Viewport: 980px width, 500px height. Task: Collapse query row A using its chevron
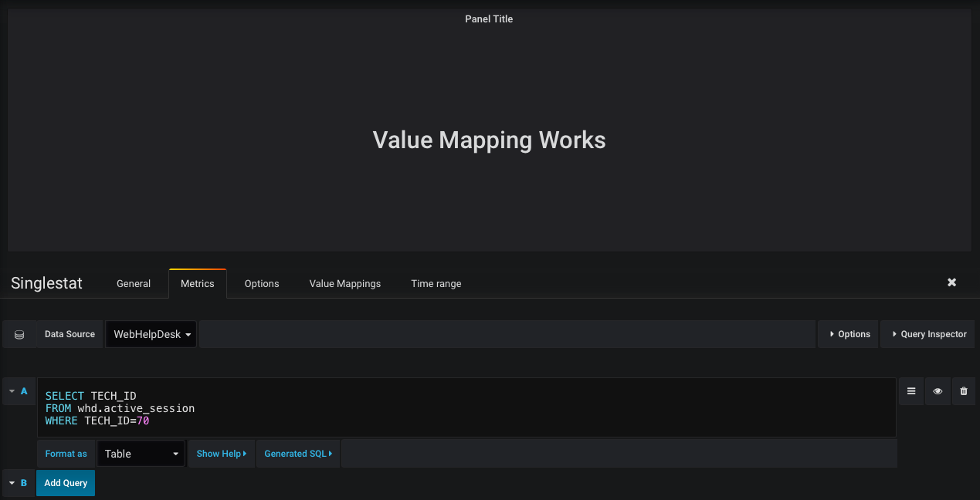11,390
